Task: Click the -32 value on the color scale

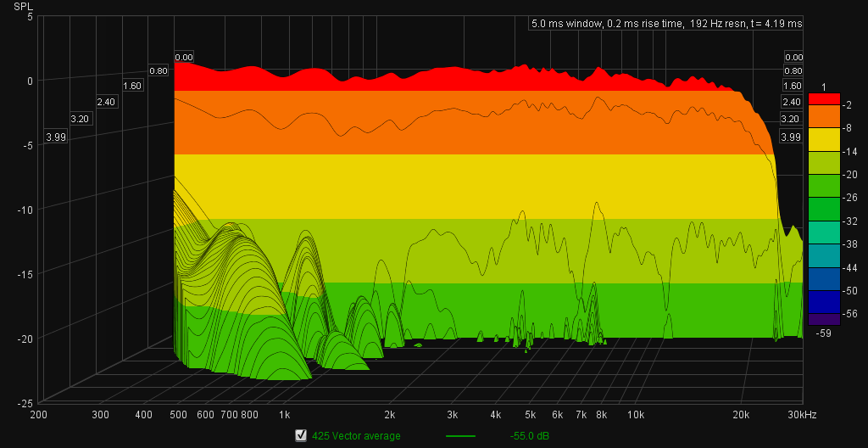Action: coord(850,221)
